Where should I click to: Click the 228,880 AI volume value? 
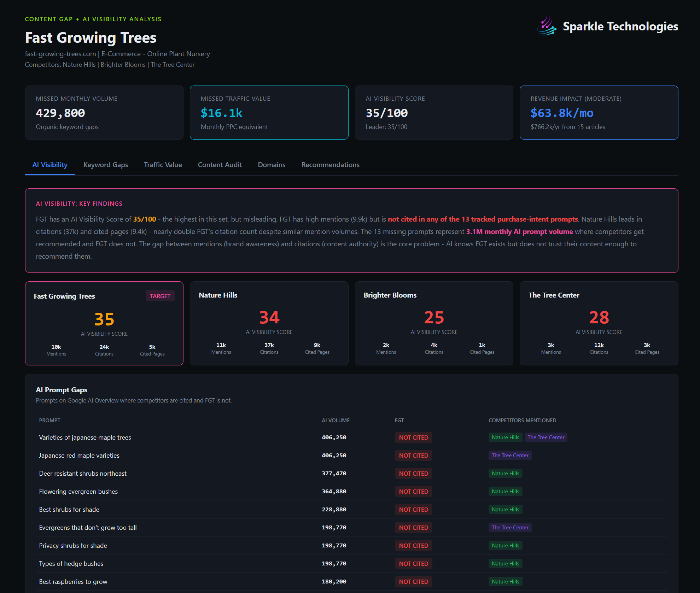tap(334, 510)
